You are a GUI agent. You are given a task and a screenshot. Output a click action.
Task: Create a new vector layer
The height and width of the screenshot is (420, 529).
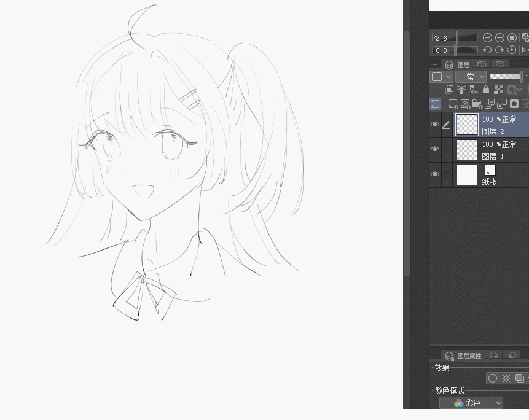tap(465, 104)
